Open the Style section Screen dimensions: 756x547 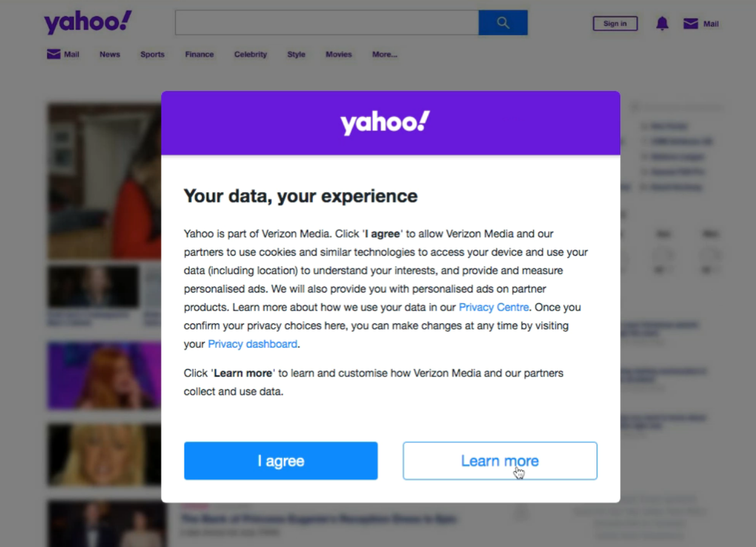(x=296, y=54)
